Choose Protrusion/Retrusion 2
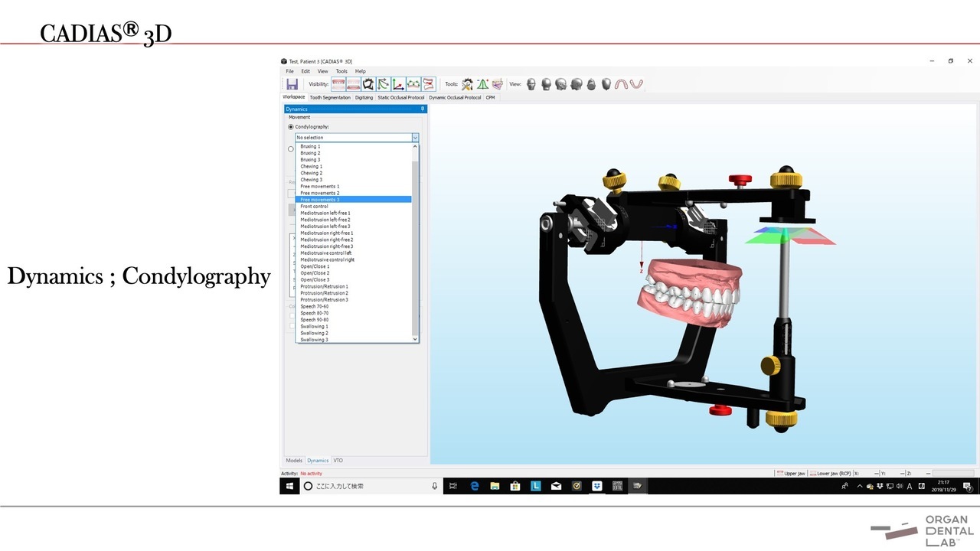The height and width of the screenshot is (551, 980). (354, 293)
